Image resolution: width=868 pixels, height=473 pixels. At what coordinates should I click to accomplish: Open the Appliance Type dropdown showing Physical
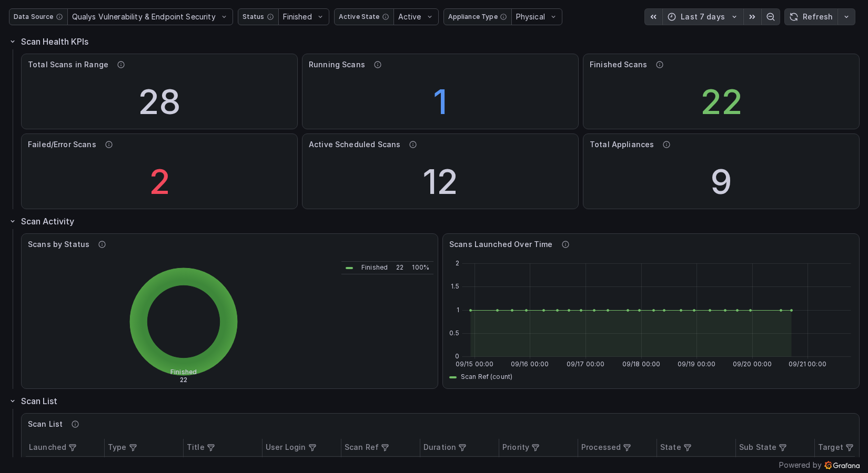click(x=537, y=17)
